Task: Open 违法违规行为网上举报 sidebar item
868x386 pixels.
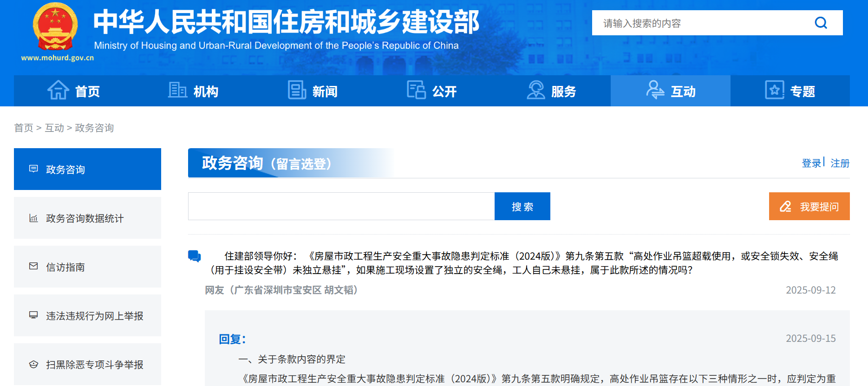Action: [87, 315]
